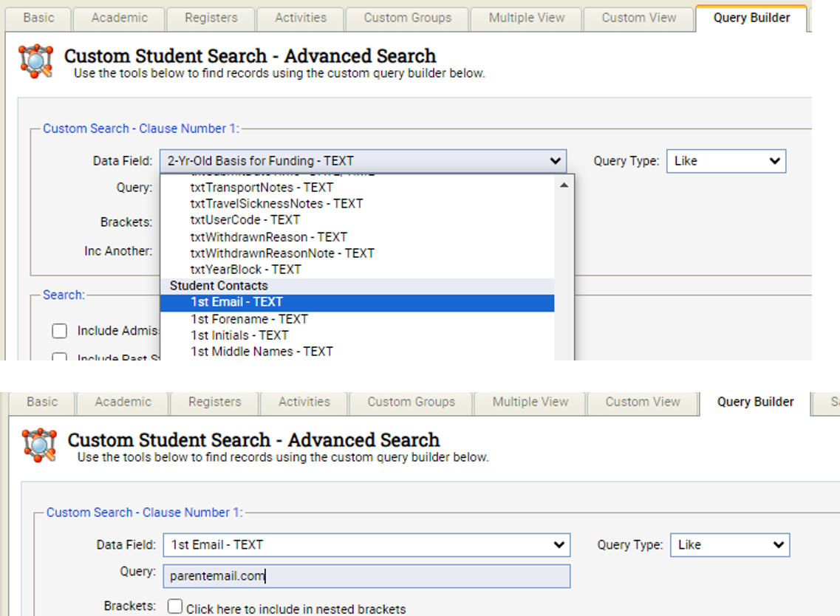
Task: Toggle the partially hidden Include Past checkbox
Action: (x=60, y=357)
